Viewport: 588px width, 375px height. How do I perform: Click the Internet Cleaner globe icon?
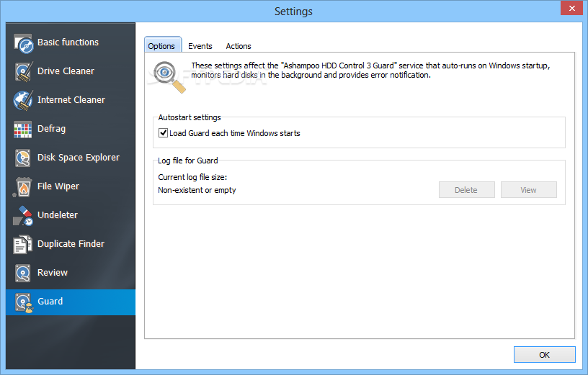pyautogui.click(x=23, y=100)
